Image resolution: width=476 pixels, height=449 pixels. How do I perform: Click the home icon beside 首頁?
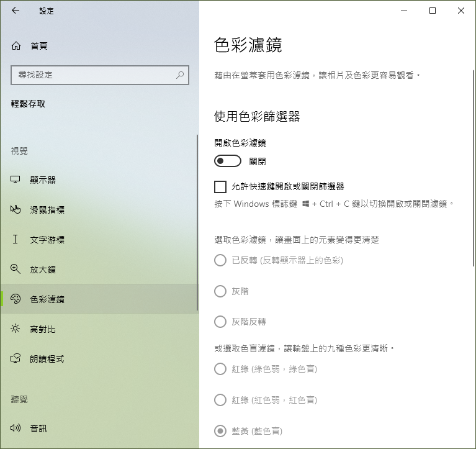16,46
